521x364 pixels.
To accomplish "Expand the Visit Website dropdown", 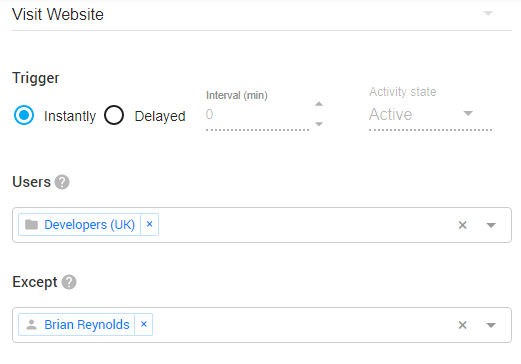I will coord(488,13).
